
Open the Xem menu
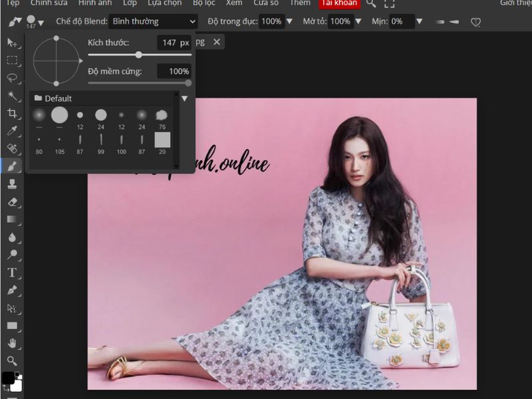(x=234, y=3)
